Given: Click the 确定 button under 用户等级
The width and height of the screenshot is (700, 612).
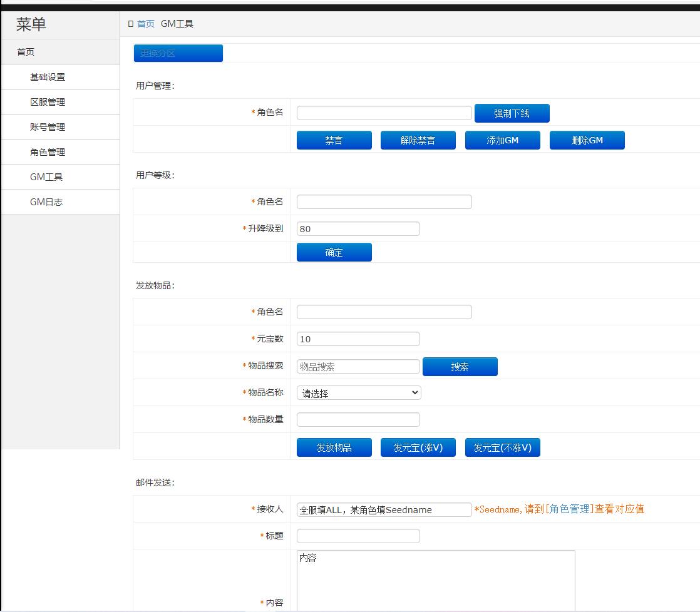Looking at the screenshot, I should (x=334, y=252).
